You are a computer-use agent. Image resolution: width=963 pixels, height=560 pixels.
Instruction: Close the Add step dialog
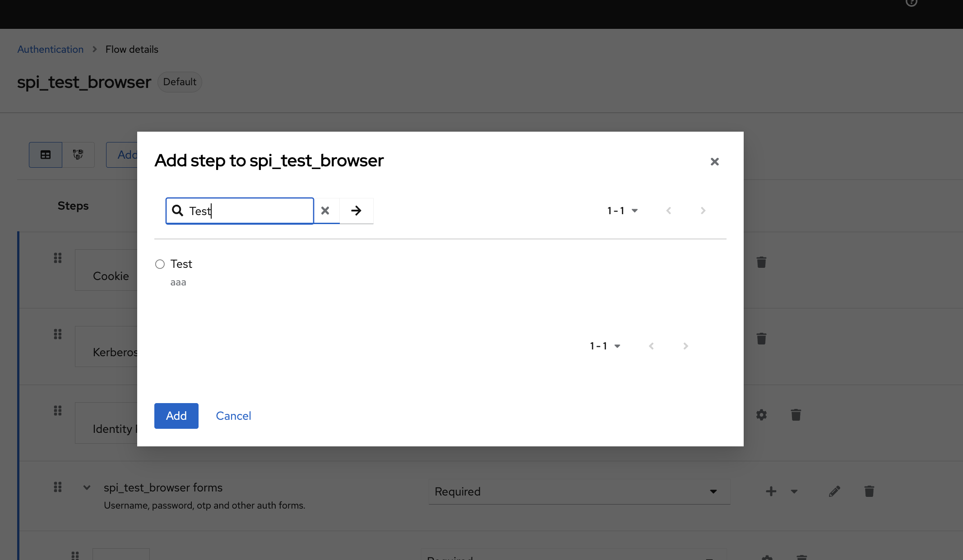point(714,161)
